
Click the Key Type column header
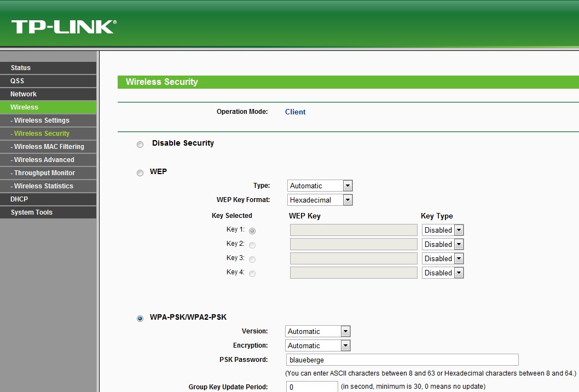(x=437, y=216)
